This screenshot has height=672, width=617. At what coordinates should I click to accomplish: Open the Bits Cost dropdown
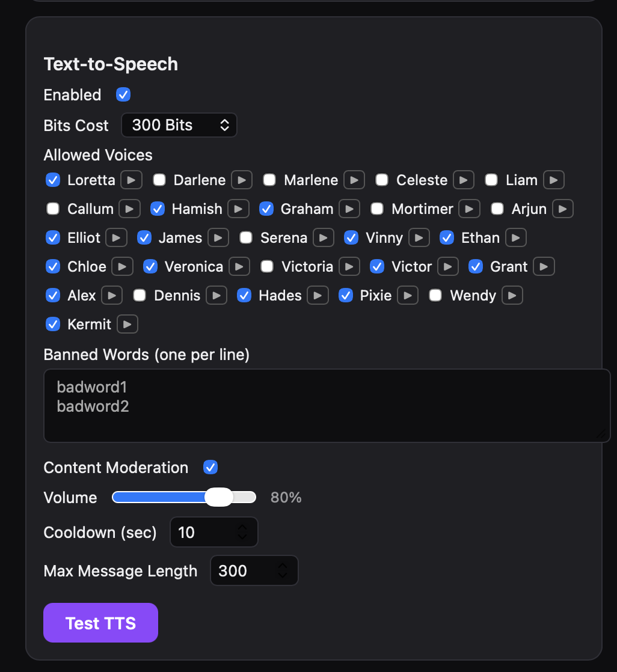pyautogui.click(x=179, y=125)
